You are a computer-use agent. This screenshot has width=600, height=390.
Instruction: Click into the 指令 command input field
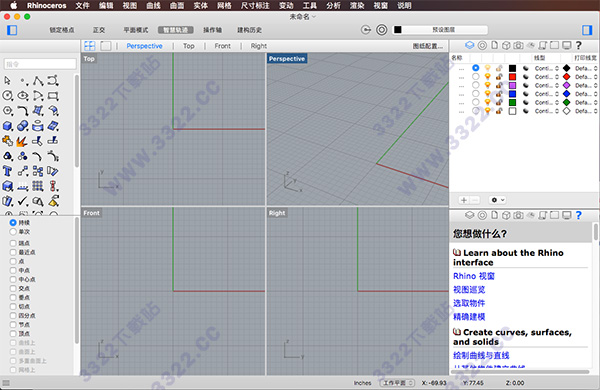[40, 64]
